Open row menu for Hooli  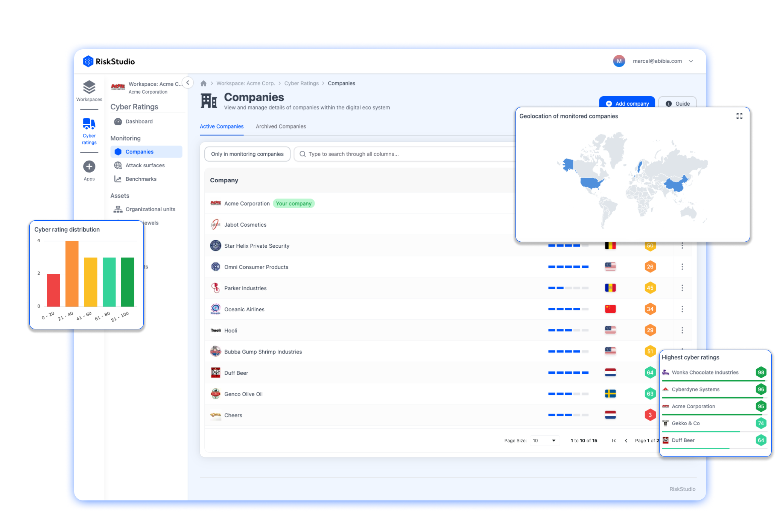pos(682,330)
